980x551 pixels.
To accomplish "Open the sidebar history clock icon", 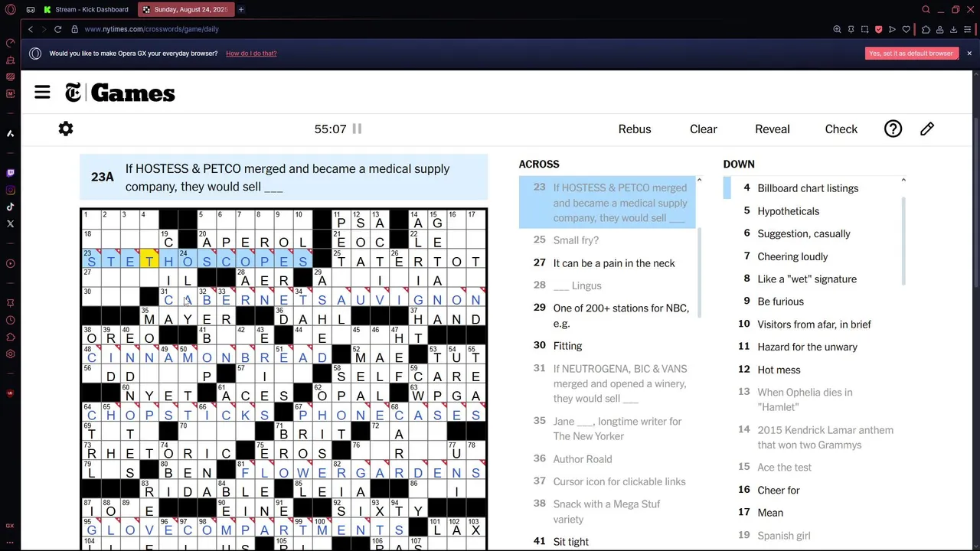I will pos(10,320).
